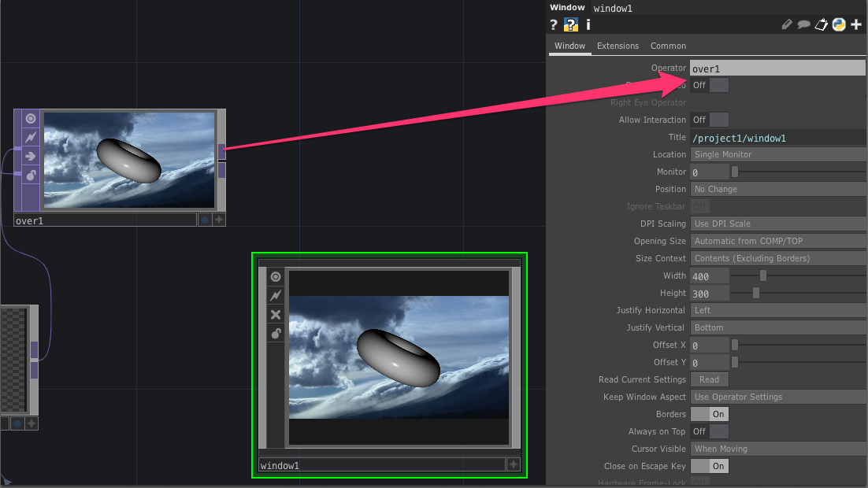
Task: Click the Read button for current settings
Action: pyautogui.click(x=709, y=379)
